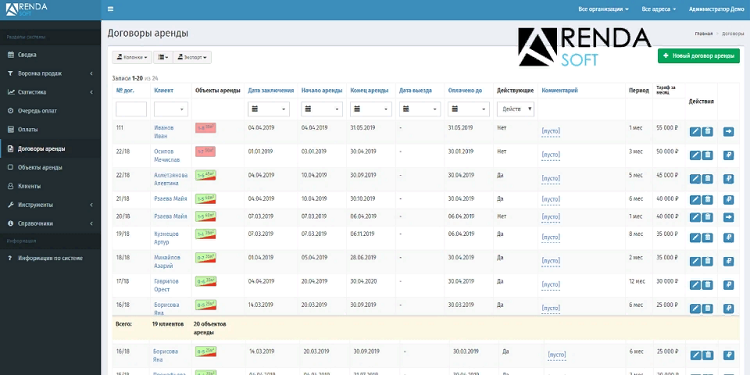Image resolution: width=750 pixels, height=375 pixels.
Task: Click Новый договор аренды button
Action: click(699, 55)
